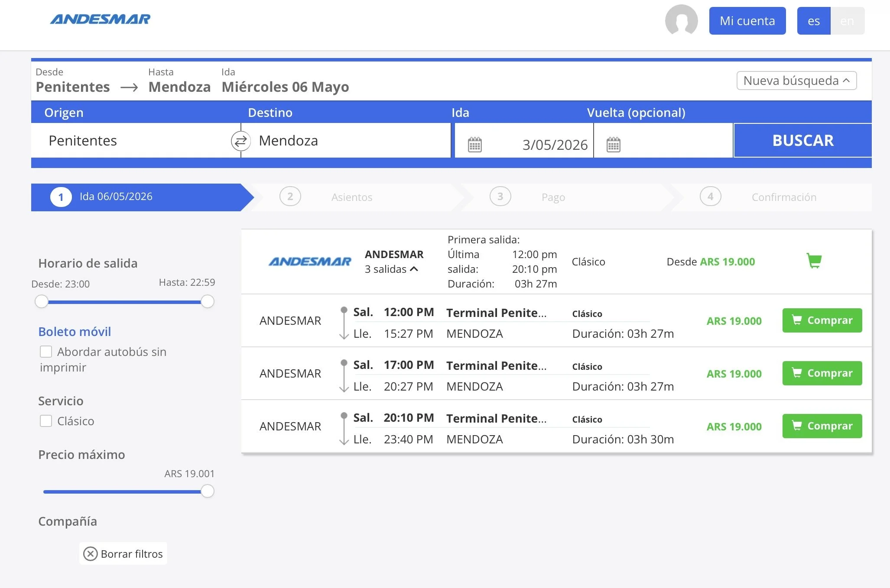Check the Clásico service filter
This screenshot has width=890, height=588.
click(x=46, y=421)
